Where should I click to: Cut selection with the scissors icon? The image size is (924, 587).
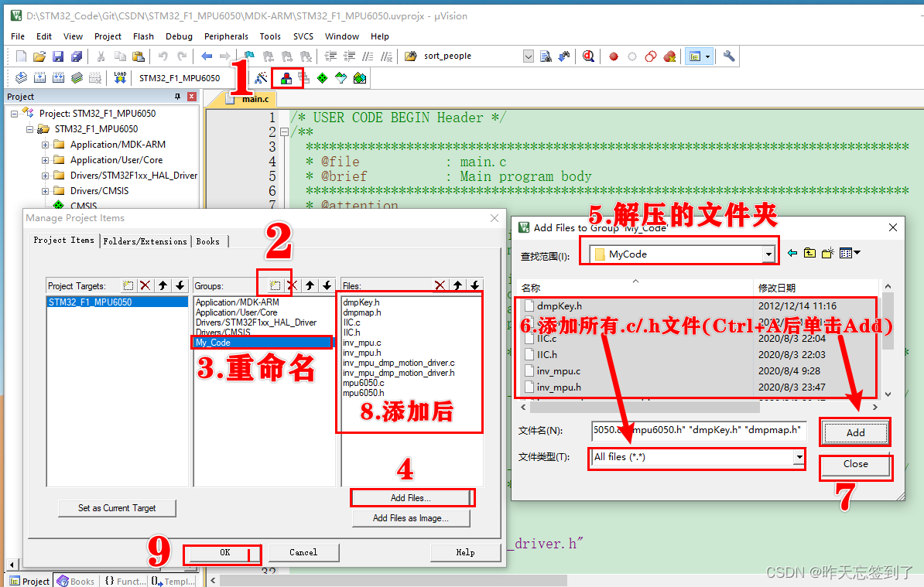[101, 56]
